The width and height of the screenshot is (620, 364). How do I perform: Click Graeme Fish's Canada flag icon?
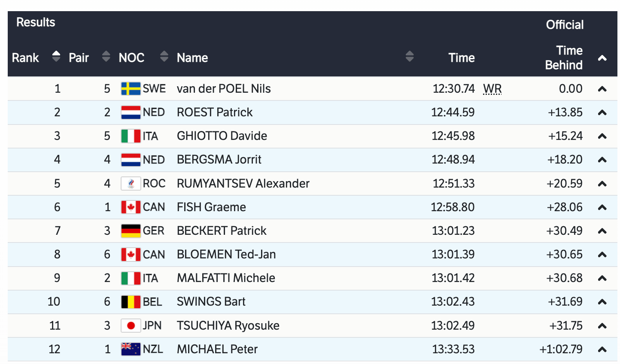click(131, 207)
